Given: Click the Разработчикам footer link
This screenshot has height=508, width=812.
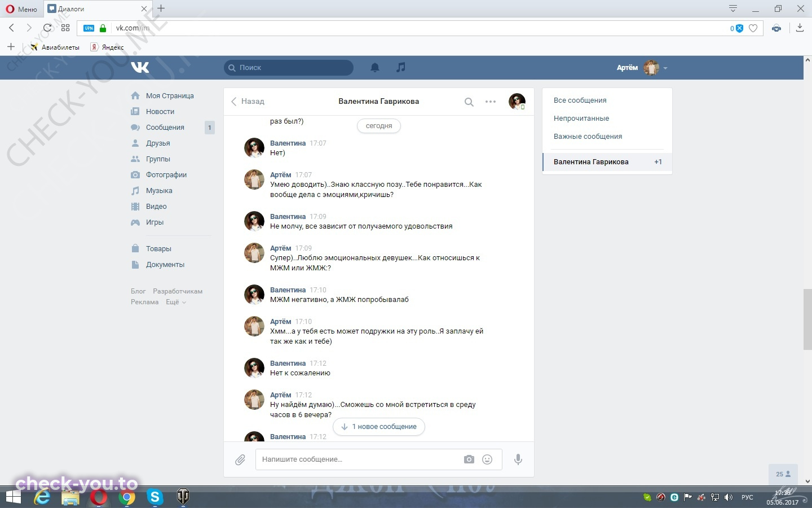Looking at the screenshot, I should 178,291.
